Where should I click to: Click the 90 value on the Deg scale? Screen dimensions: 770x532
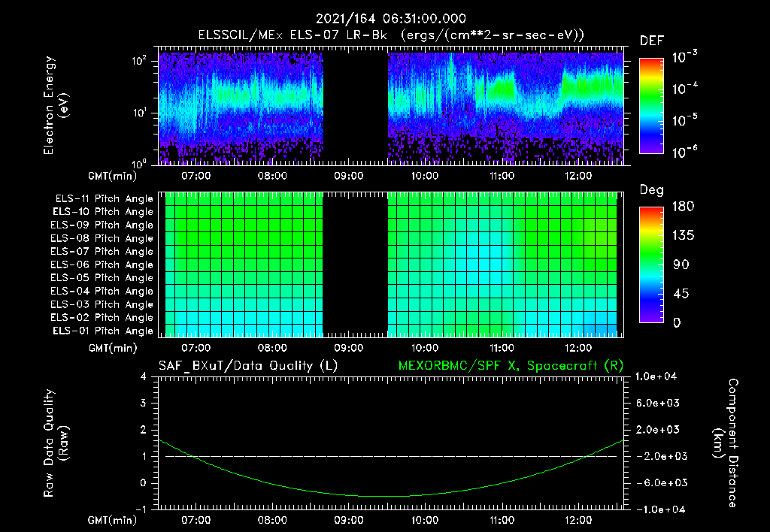click(681, 264)
